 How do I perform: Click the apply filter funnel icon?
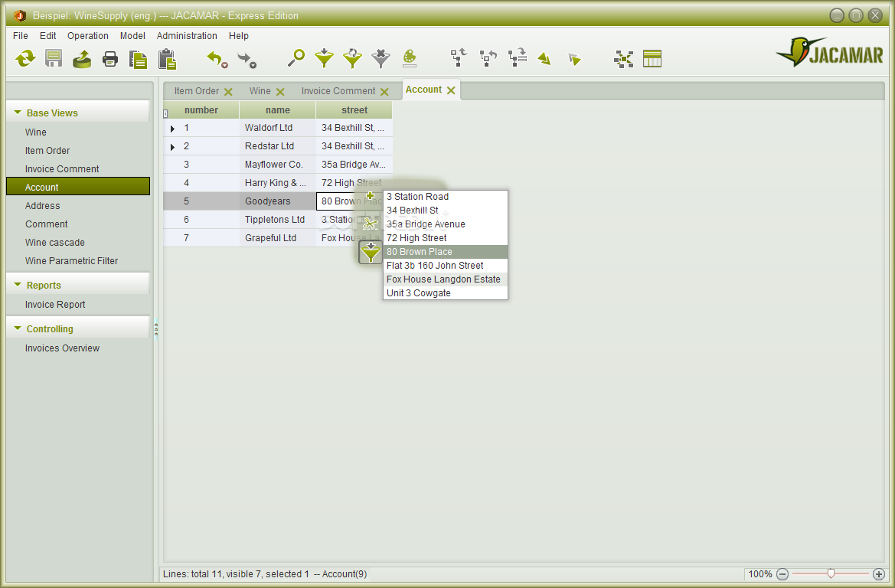[x=324, y=58]
